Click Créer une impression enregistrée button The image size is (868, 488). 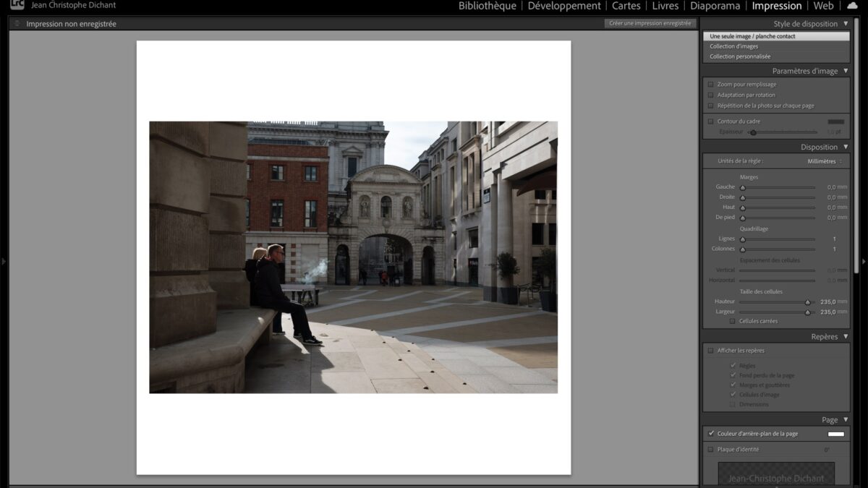pos(650,23)
